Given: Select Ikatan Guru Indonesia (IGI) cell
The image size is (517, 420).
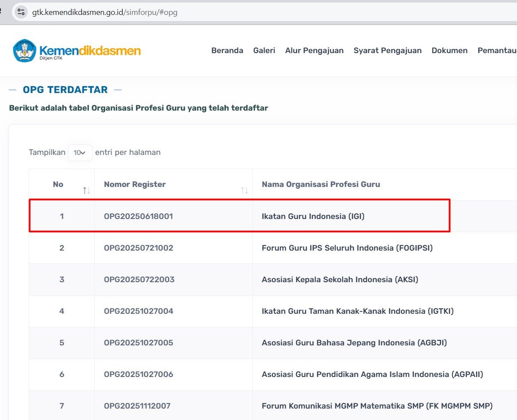Looking at the screenshot, I should coord(313,216).
